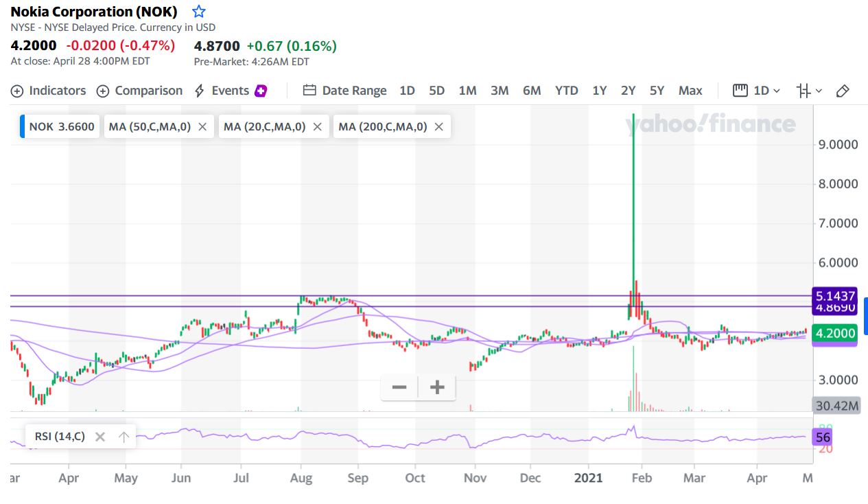This screenshot has height=504, width=868.
Task: Click the 5.1437 price line label
Action: click(x=834, y=296)
